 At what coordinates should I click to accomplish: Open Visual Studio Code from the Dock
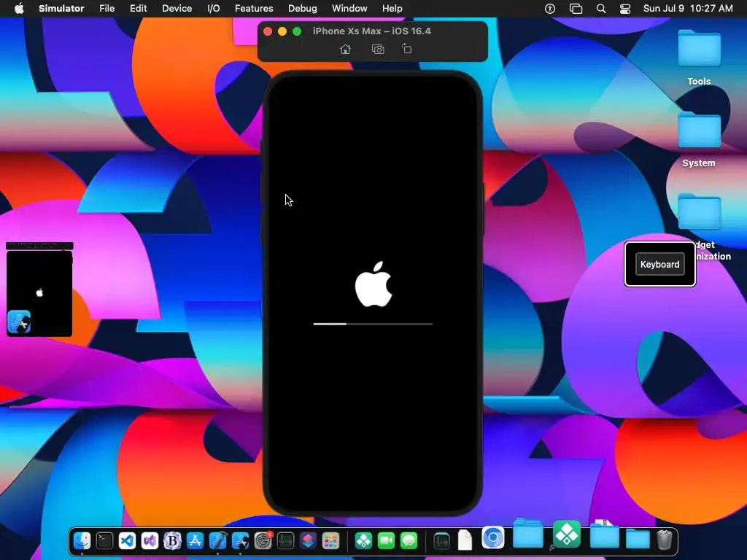pyautogui.click(x=127, y=541)
